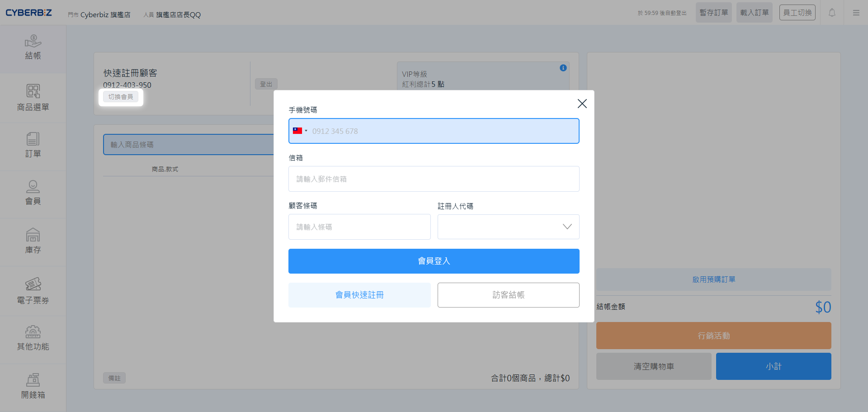Open the 會員 members sidebar icon
Image resolution: width=868 pixels, height=412 pixels.
33,193
